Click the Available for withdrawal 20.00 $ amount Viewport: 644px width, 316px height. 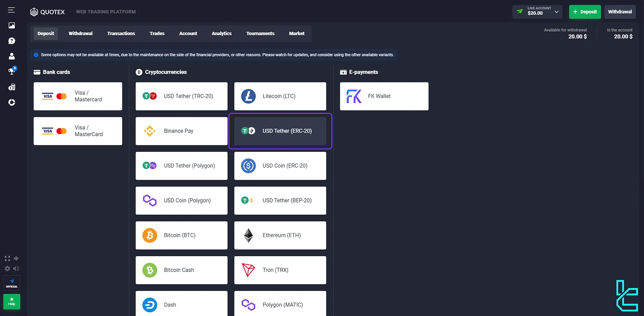[577, 37]
